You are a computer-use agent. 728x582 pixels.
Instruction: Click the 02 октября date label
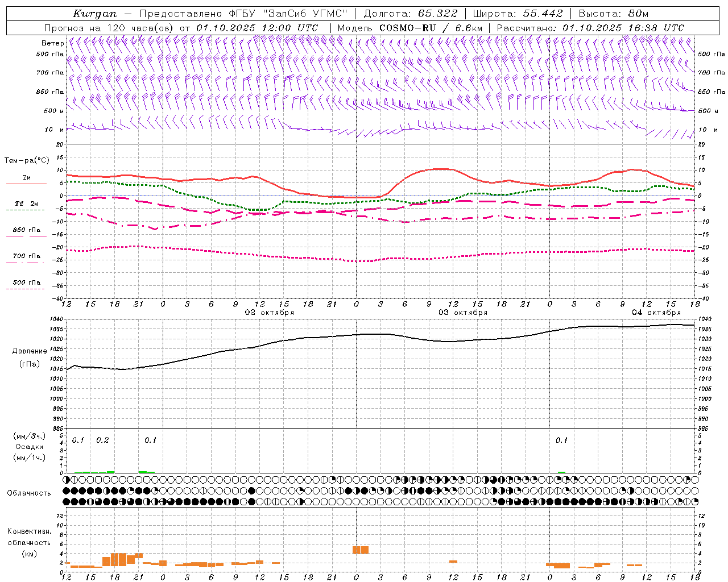pos(270,313)
